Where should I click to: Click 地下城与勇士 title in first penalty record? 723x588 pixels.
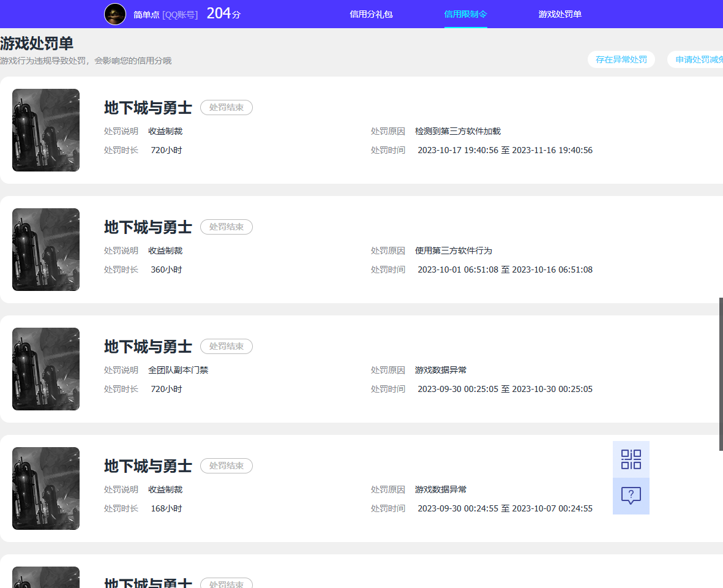(x=148, y=108)
